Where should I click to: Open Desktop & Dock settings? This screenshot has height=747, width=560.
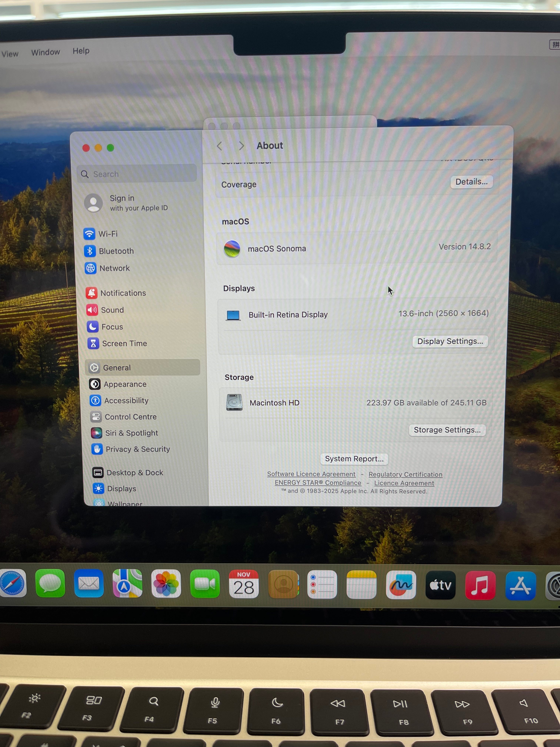[x=128, y=472]
